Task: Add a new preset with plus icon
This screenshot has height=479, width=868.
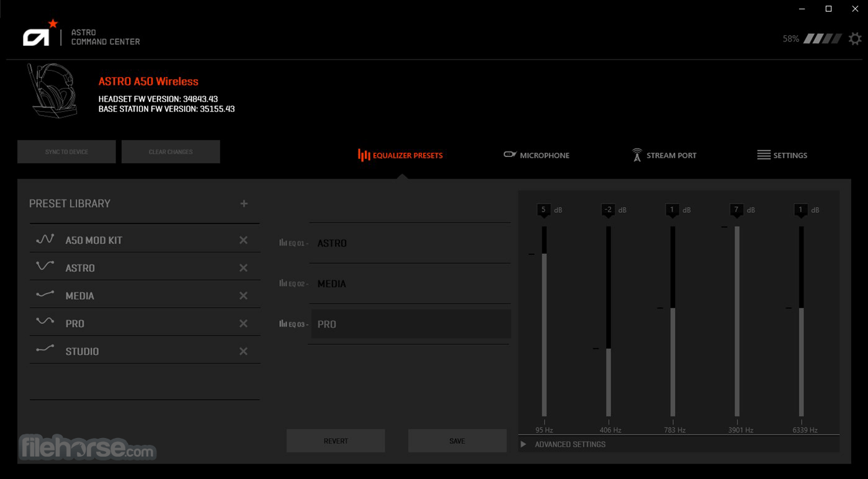Action: pos(244,204)
